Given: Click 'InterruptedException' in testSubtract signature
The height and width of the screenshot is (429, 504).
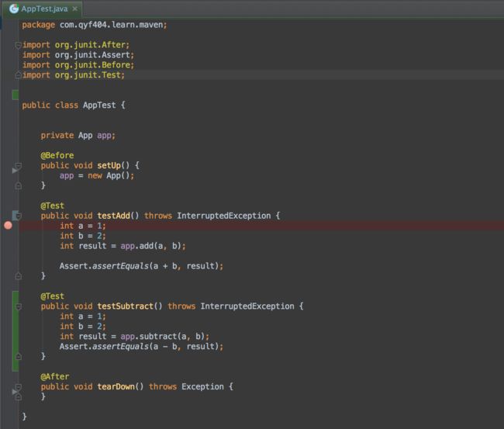Looking at the screenshot, I should pyautogui.click(x=247, y=306).
